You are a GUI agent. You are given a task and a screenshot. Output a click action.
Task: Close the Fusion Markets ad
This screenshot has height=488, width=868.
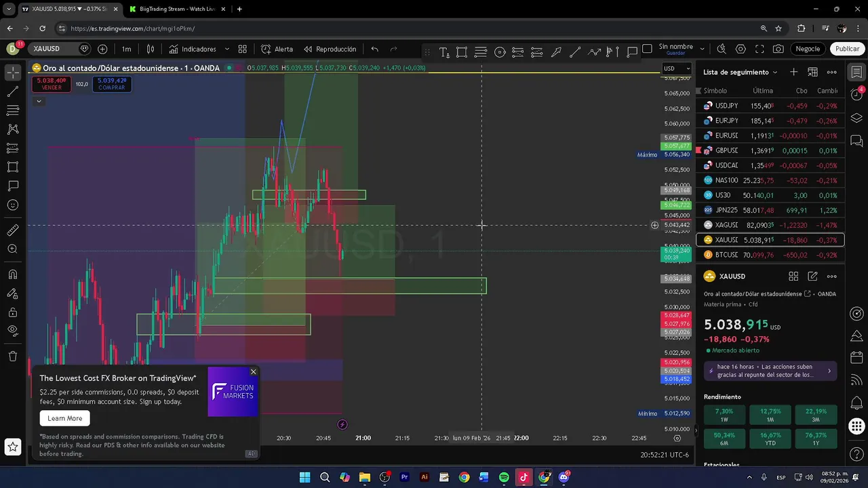click(x=253, y=371)
